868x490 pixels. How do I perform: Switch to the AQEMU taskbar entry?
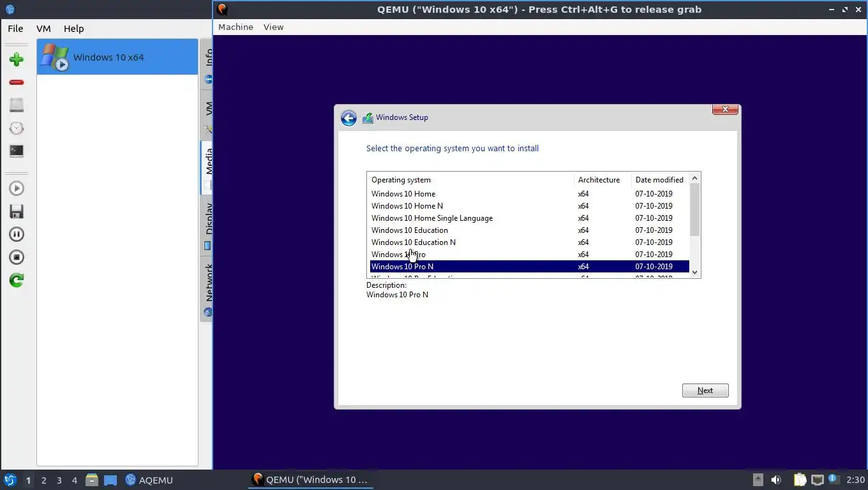[x=149, y=480]
